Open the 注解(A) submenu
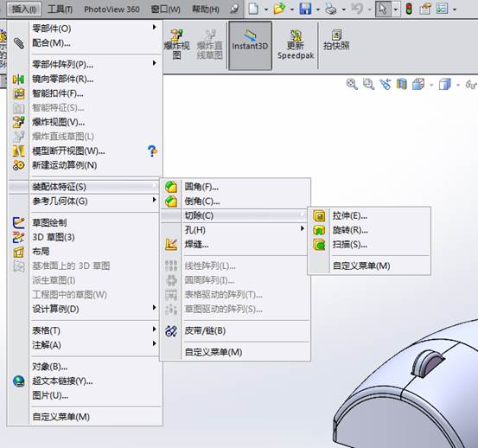 click(85, 345)
